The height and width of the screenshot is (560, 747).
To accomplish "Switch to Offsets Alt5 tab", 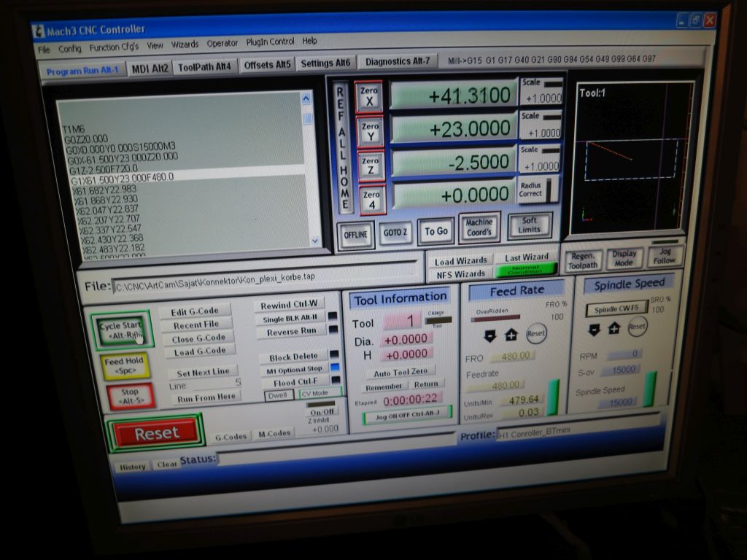I will tap(267, 65).
